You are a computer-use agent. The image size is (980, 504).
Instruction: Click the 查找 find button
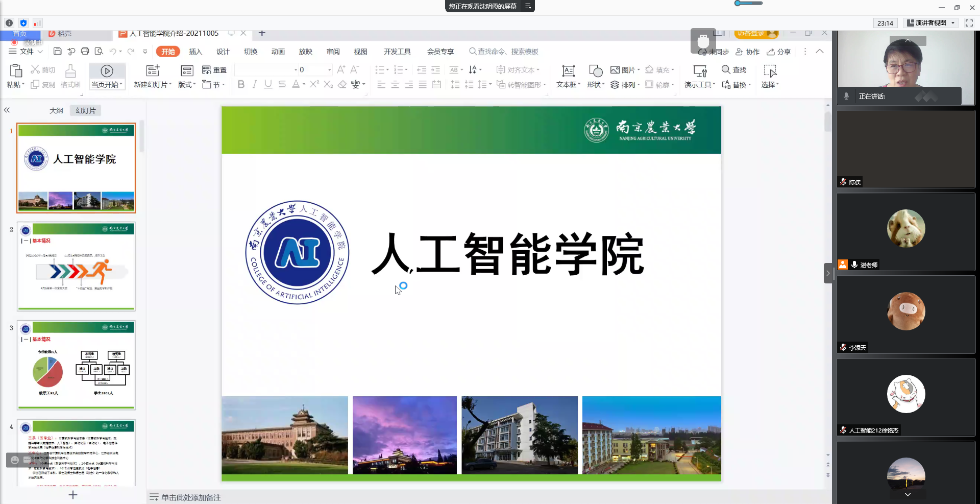734,70
